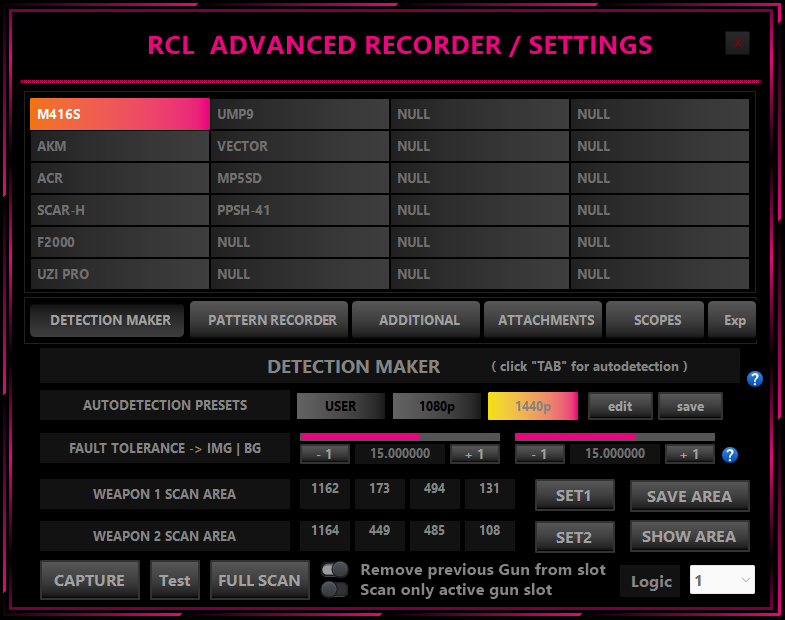Viewport: 785px width, 620px height.
Task: Click the help icon beside Detection Maker header
Action: click(x=755, y=379)
